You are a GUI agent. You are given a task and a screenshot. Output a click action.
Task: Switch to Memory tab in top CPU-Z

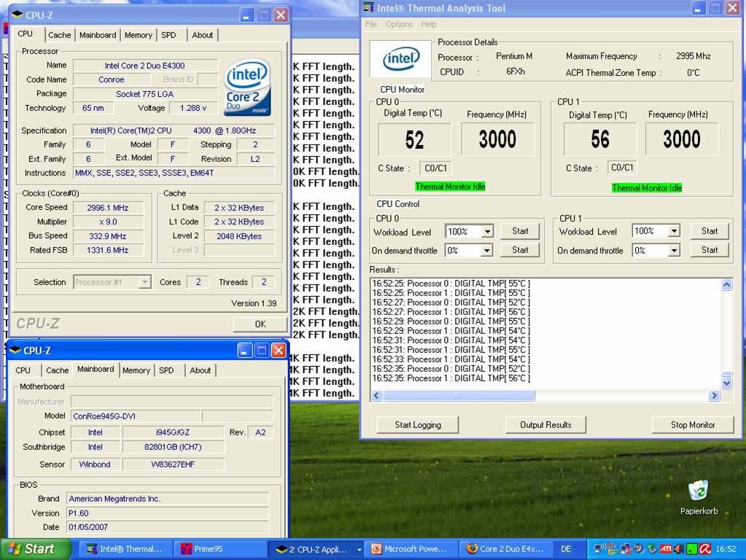coord(139,35)
